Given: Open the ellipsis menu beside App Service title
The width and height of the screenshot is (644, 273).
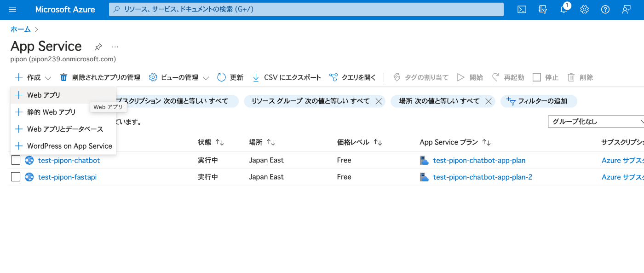Looking at the screenshot, I should (115, 46).
